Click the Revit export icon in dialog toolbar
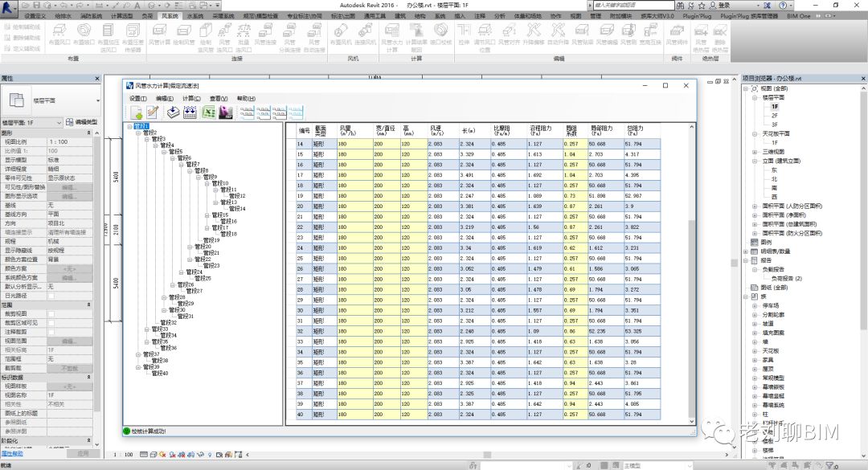Image resolution: width=868 pixels, height=470 pixels. coord(225,112)
